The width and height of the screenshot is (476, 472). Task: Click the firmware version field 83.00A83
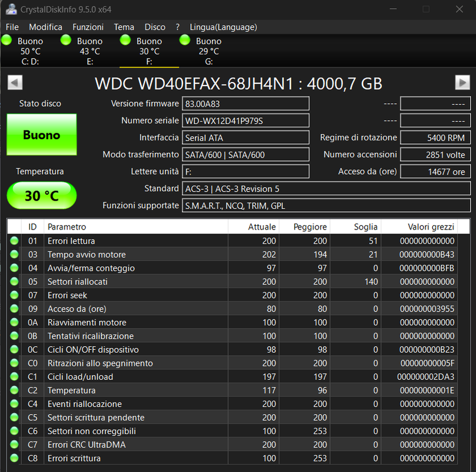pyautogui.click(x=246, y=104)
